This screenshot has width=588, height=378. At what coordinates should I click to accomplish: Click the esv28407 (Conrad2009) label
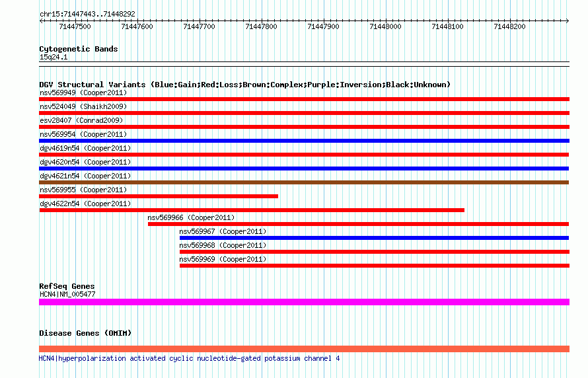click(x=81, y=120)
